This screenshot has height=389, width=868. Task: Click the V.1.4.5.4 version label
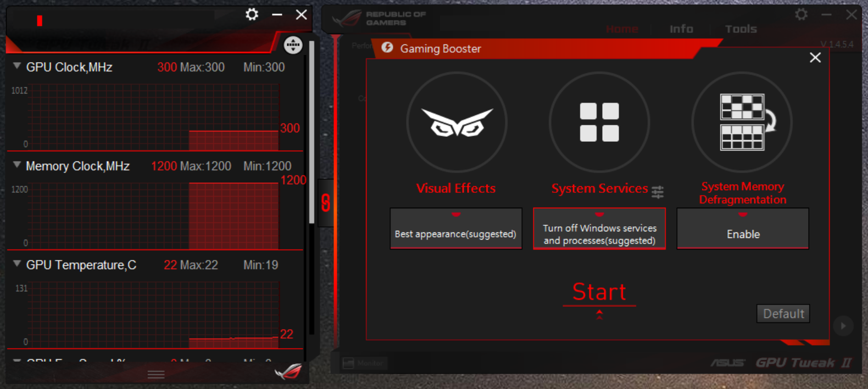point(837,45)
